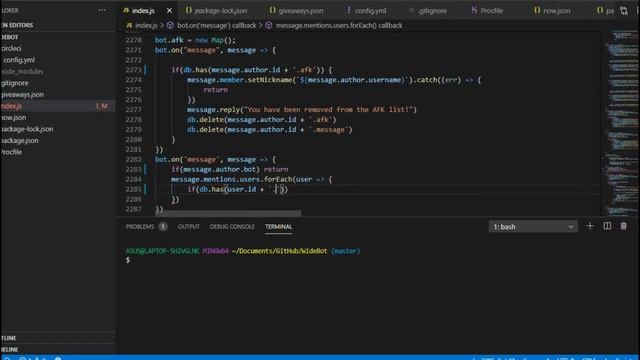
Task: Click line number 2282 in the gutter
Action: [133, 160]
